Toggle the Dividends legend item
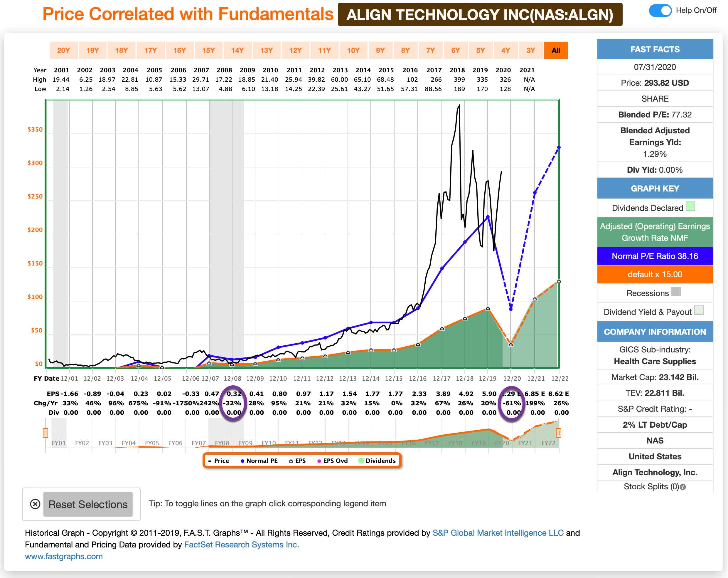 361,461
